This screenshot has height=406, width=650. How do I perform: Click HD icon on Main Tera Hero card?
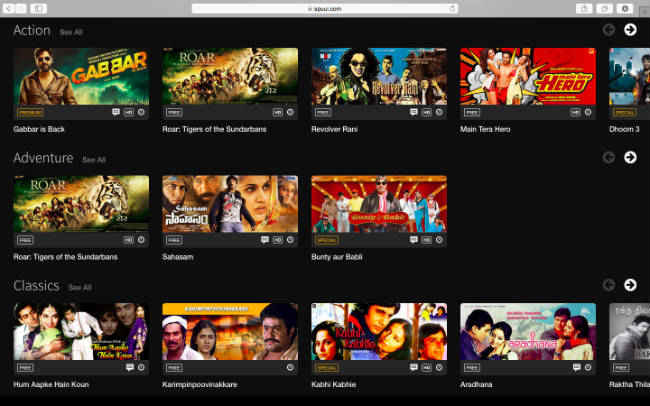575,112
